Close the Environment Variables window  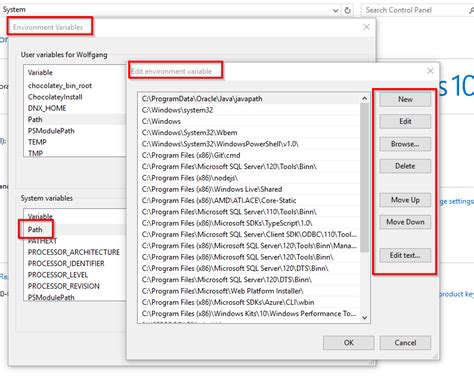click(366, 27)
